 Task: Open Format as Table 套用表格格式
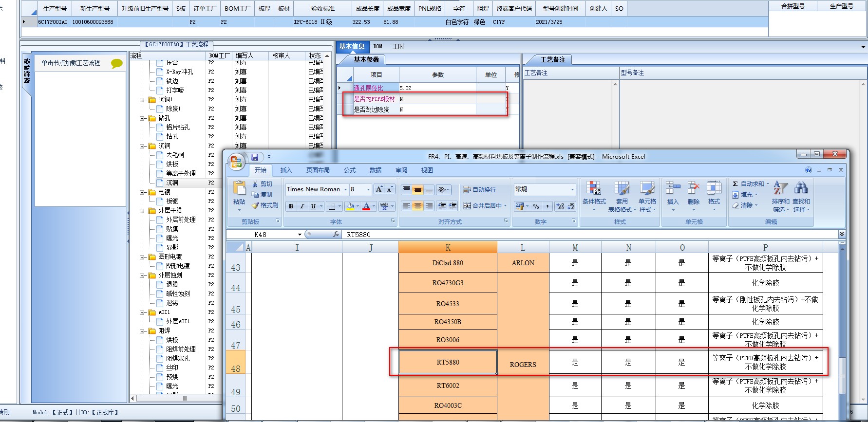click(622, 196)
